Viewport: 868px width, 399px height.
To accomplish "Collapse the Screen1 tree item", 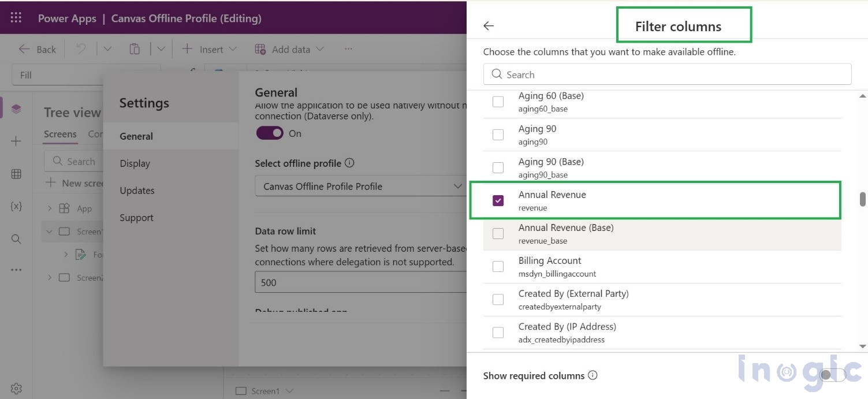I will [50, 231].
